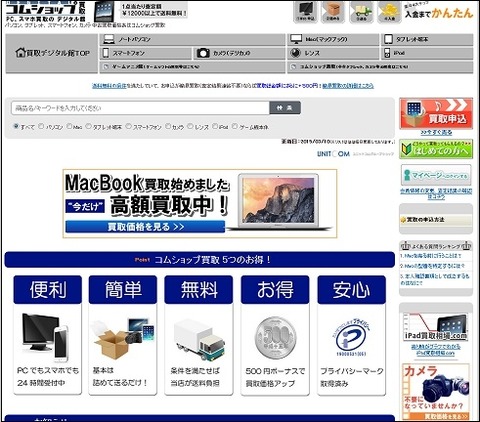Click the 検索 search button
480x422 pixels.
285,108
